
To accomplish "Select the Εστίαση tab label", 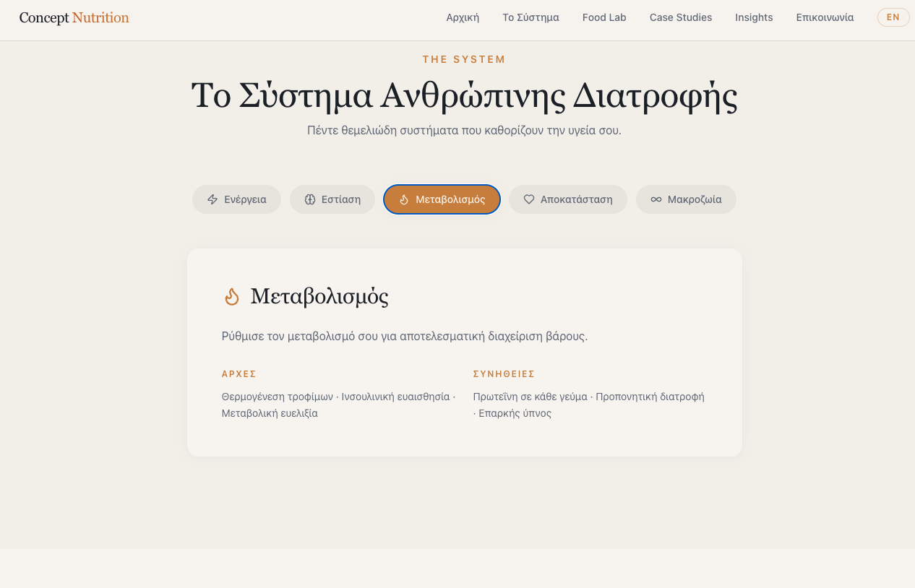I will (341, 199).
